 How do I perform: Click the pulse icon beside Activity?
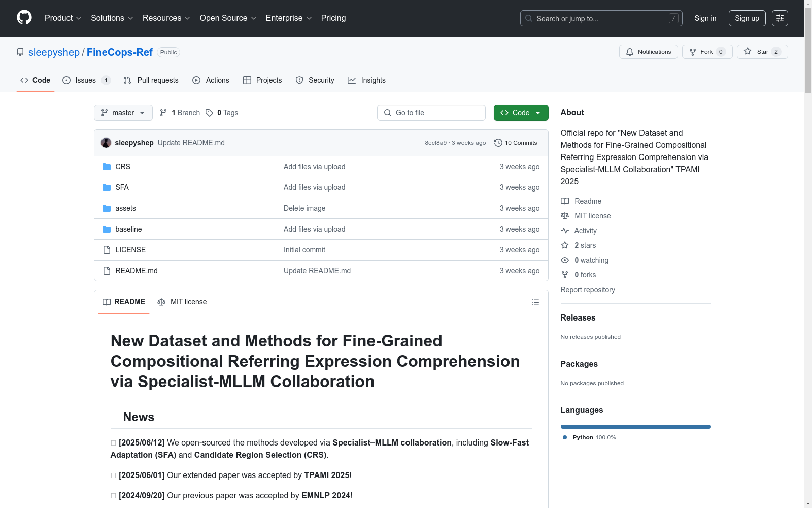(565, 231)
